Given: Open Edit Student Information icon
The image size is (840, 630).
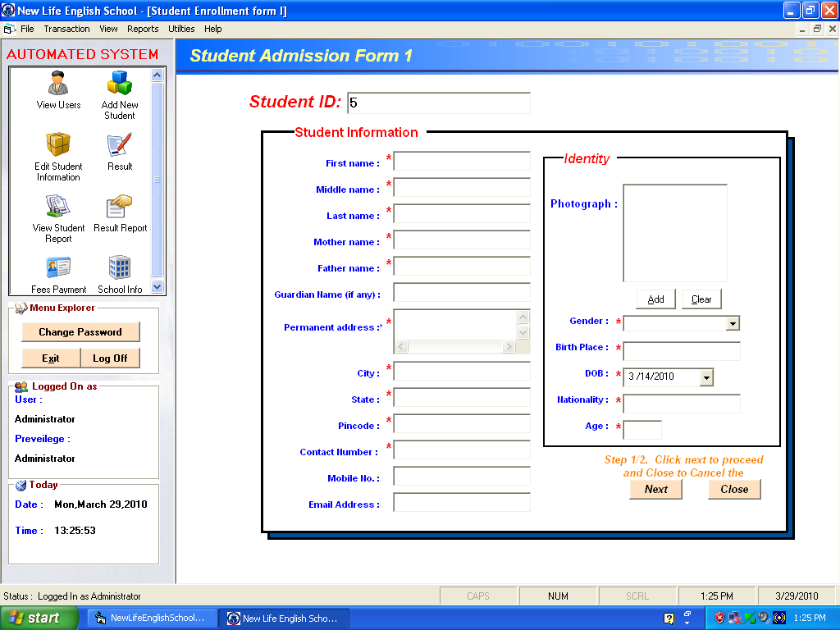Looking at the screenshot, I should [x=58, y=146].
